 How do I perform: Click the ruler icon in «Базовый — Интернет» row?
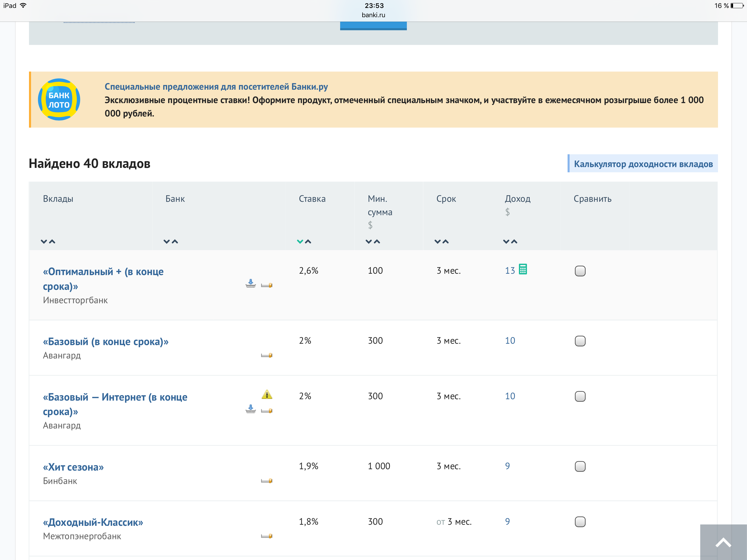coord(267,411)
